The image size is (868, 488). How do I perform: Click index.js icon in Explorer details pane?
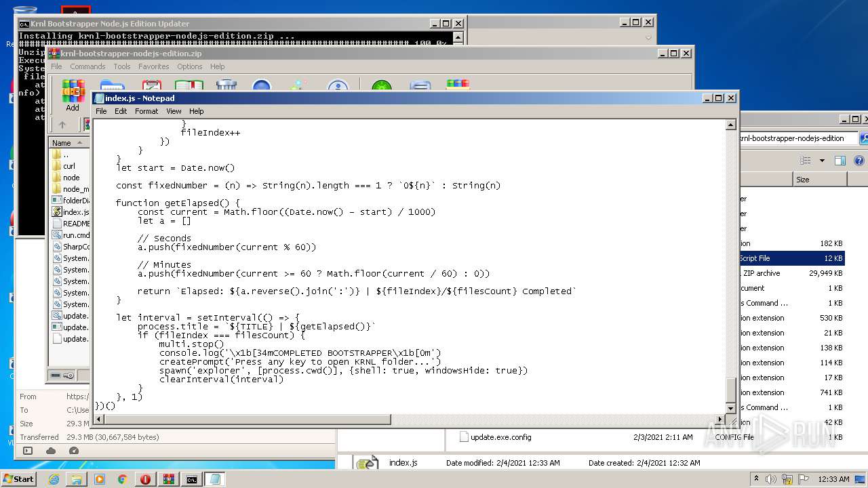pos(367,464)
